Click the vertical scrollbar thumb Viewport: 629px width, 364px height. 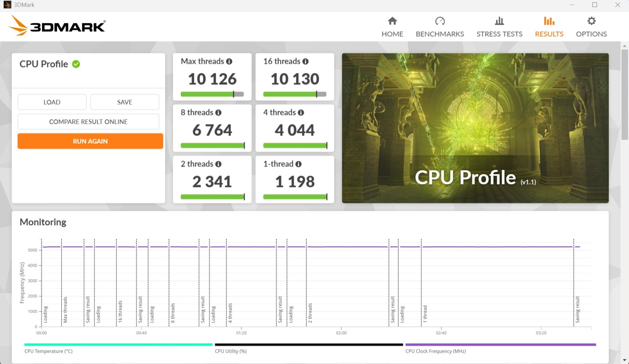(x=624, y=94)
